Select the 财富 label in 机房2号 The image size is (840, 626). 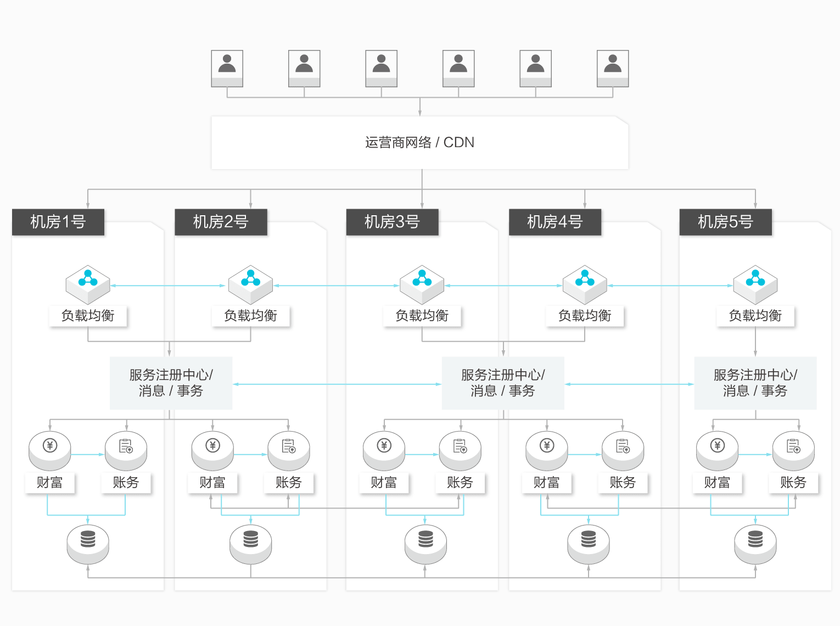(x=212, y=483)
